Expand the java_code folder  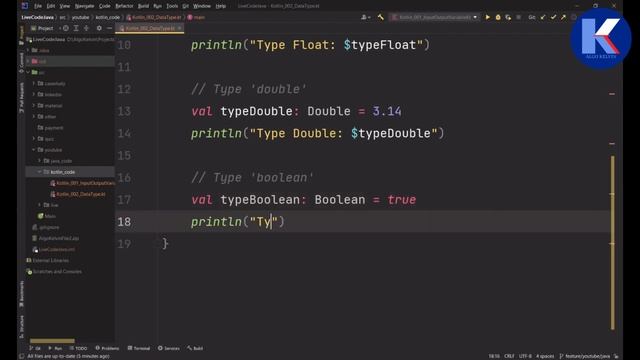point(40,161)
